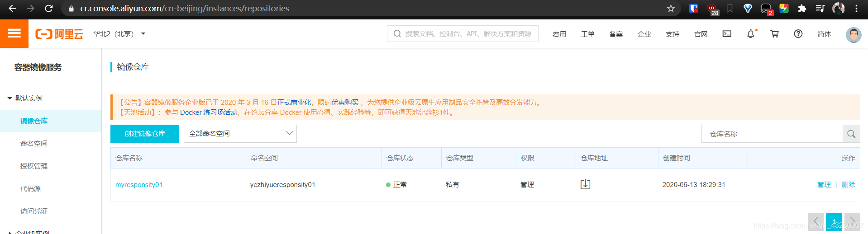
Task: Open the Bitwarden extension icon
Action: point(693,8)
